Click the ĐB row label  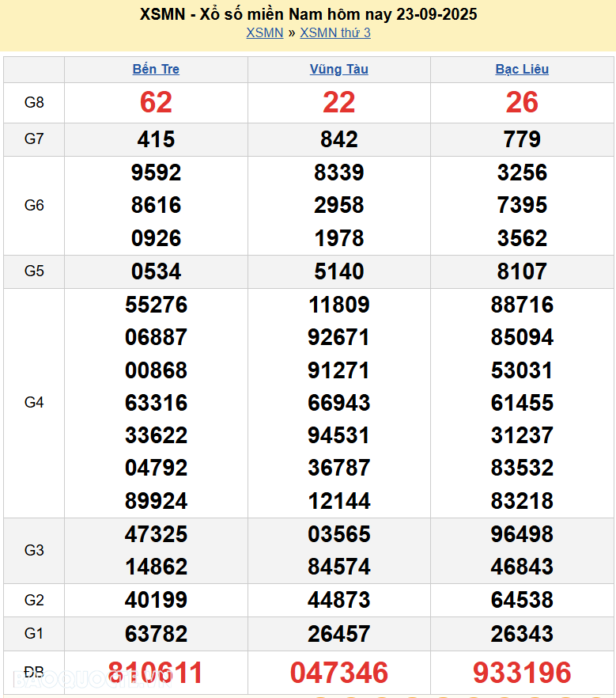pos(34,673)
